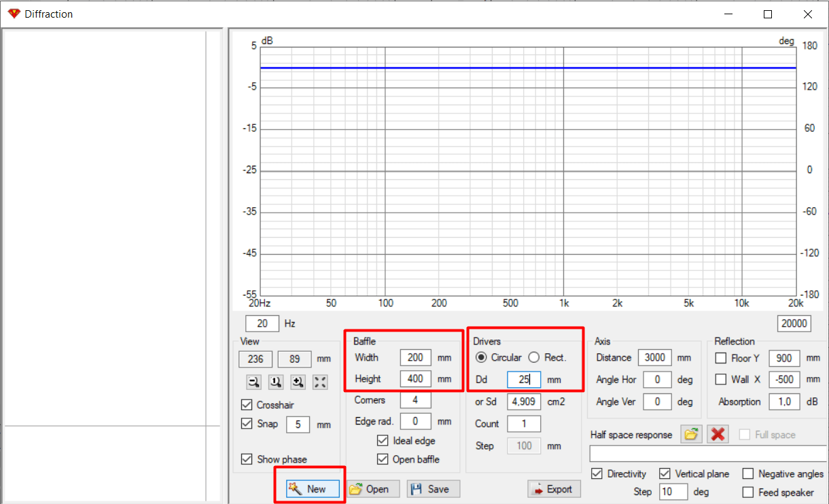Toggle the Snap checkbox
Viewport: 829px width, 504px height.
[x=247, y=424]
